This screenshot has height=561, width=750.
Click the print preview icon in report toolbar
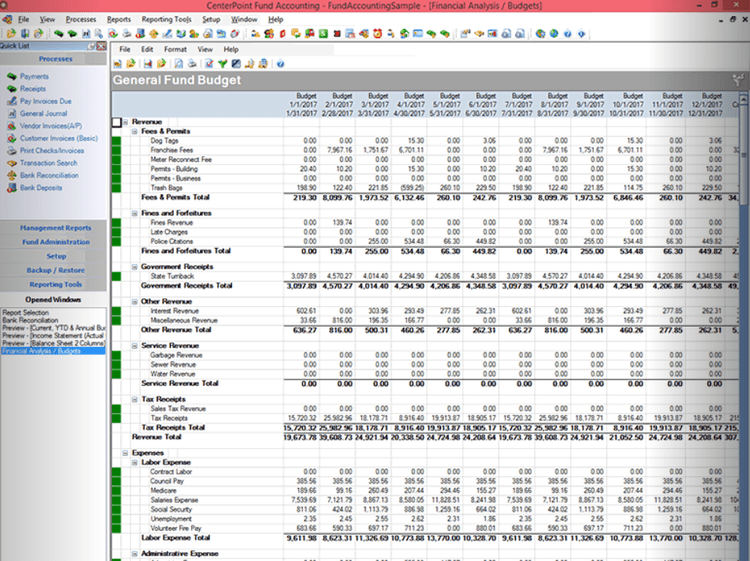click(178, 64)
